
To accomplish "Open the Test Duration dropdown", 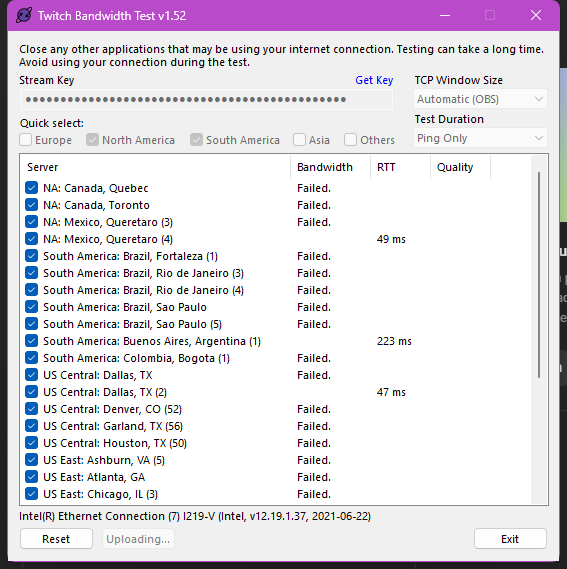I will coord(480,138).
